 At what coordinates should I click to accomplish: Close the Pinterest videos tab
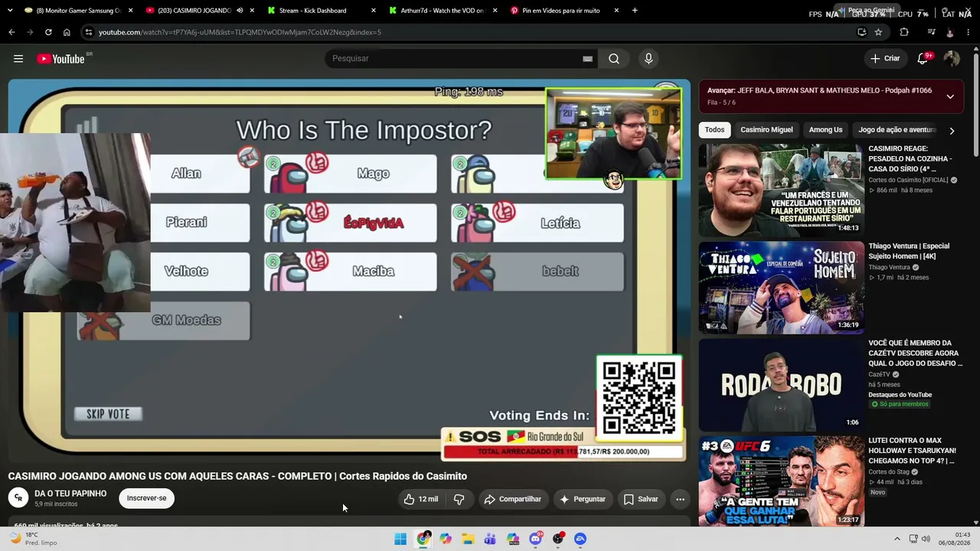(616, 11)
